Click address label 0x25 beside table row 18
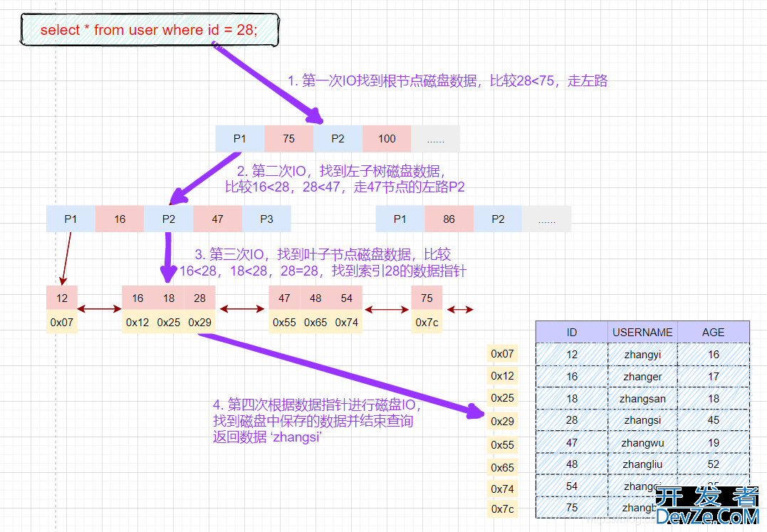The width and height of the screenshot is (767, 532). click(502, 397)
